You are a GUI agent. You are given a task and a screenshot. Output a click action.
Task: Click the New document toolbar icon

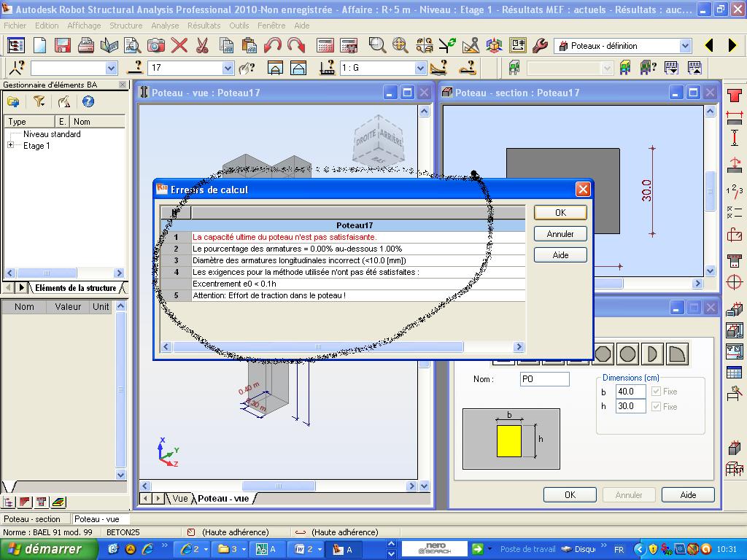(x=39, y=46)
